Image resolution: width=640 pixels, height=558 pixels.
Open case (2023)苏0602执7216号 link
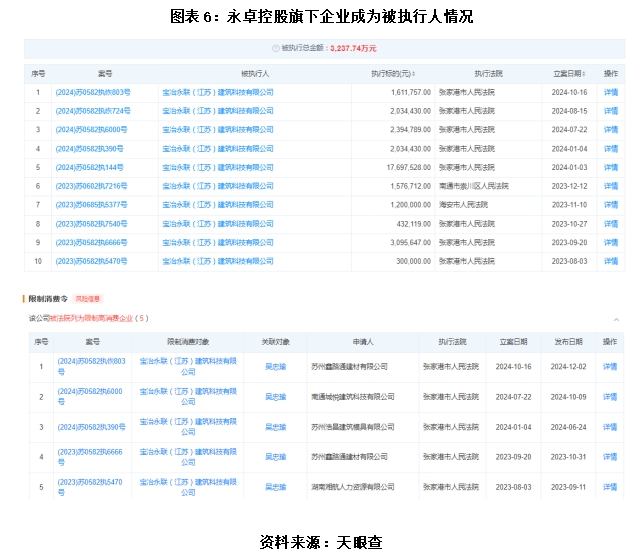click(91, 186)
